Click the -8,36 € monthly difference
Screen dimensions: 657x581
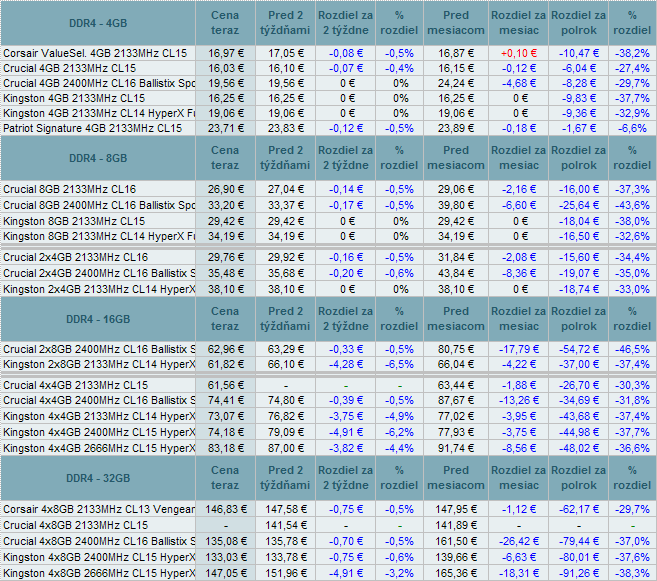(519, 273)
